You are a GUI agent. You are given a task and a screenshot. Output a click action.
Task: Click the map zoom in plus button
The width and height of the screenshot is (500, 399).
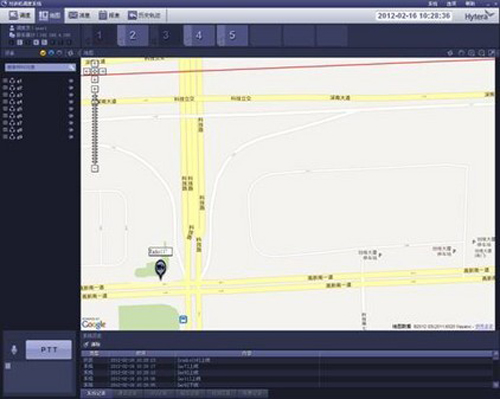tap(95, 89)
